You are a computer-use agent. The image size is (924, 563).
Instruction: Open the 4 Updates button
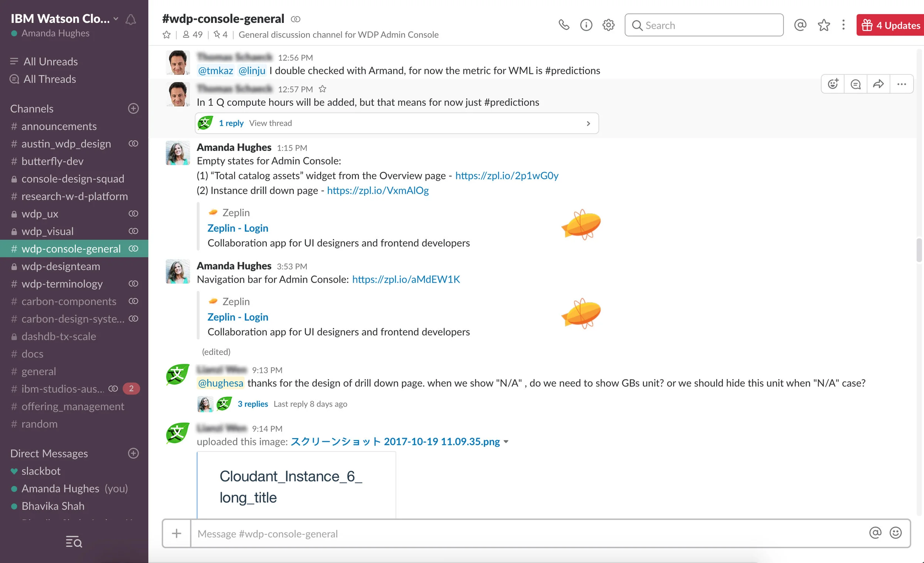tap(890, 25)
